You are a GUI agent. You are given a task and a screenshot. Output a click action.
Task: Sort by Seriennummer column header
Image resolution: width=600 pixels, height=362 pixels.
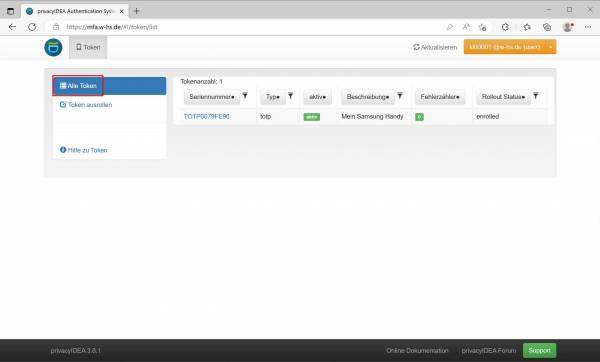click(212, 97)
